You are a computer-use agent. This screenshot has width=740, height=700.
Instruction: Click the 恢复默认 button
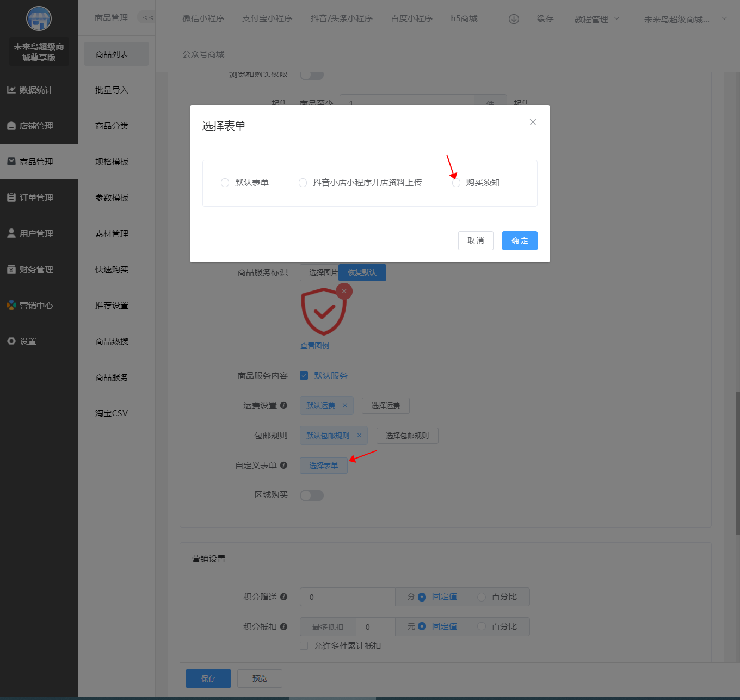(362, 273)
